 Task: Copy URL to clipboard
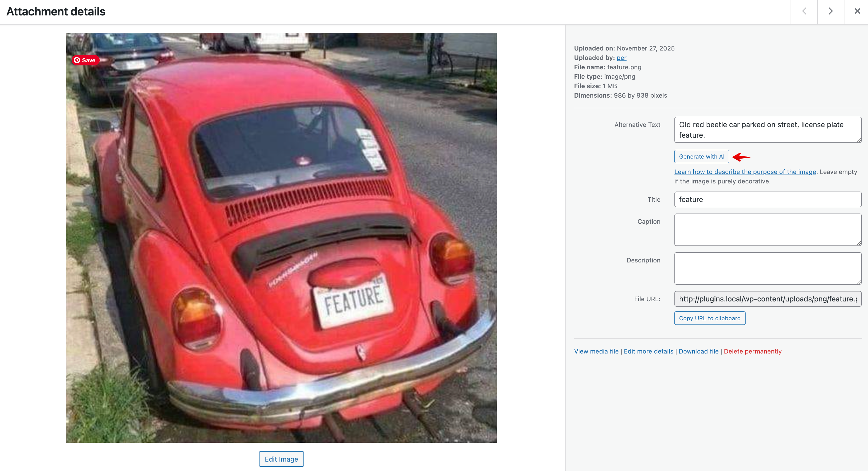[x=710, y=318]
